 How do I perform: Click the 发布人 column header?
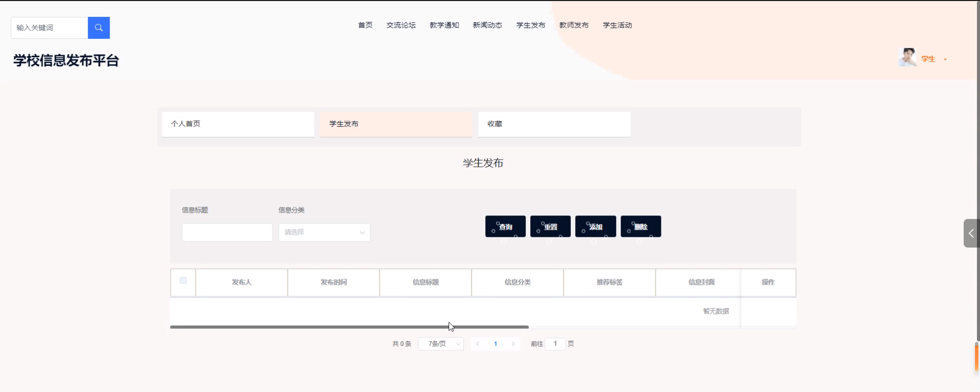coord(242,282)
